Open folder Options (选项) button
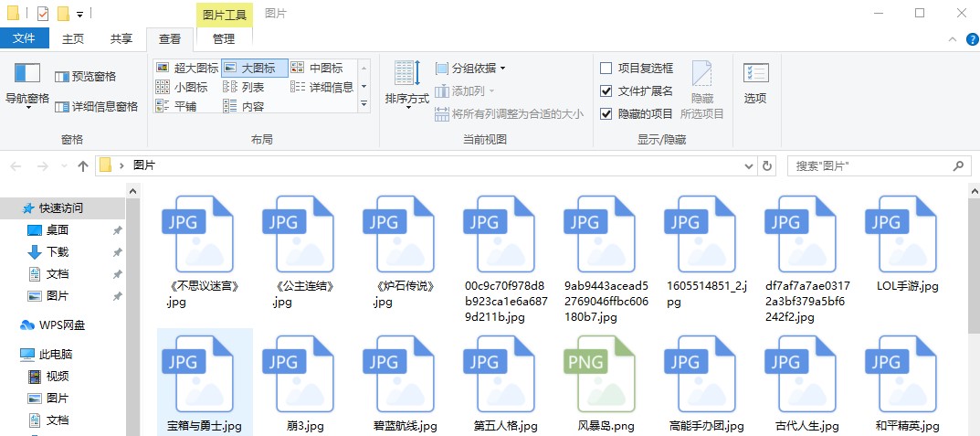 [755, 82]
